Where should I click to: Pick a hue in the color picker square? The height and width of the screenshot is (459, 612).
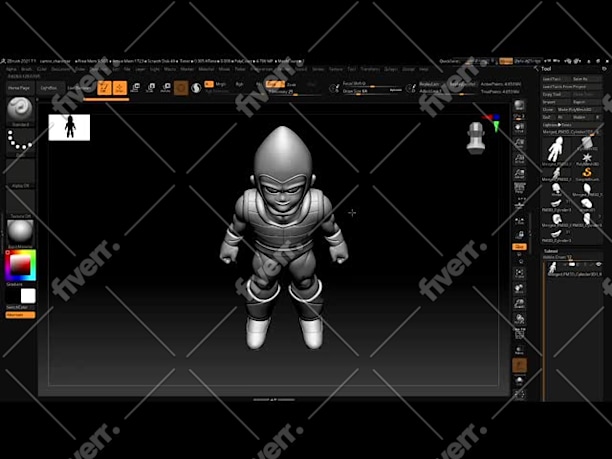click(20, 265)
